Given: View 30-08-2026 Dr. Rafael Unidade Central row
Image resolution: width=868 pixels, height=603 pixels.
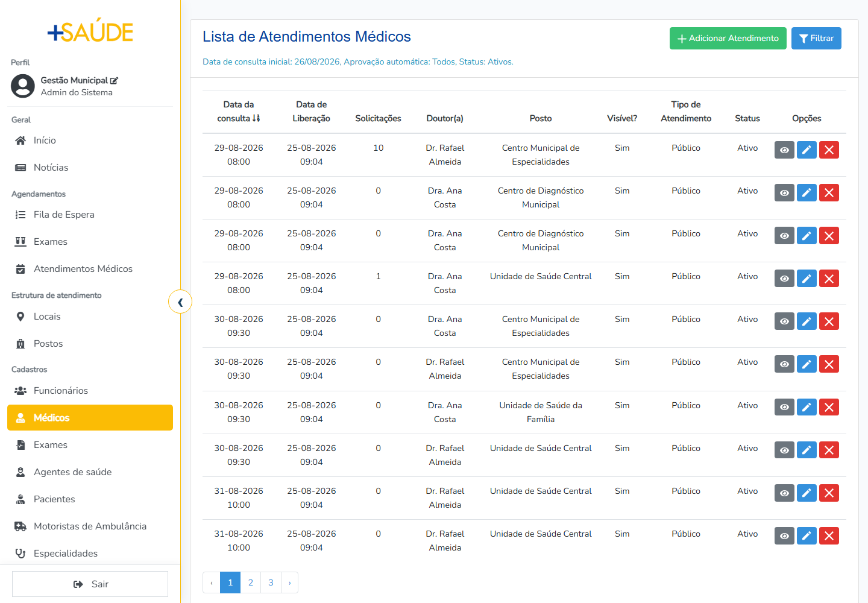Looking at the screenshot, I should tap(784, 450).
